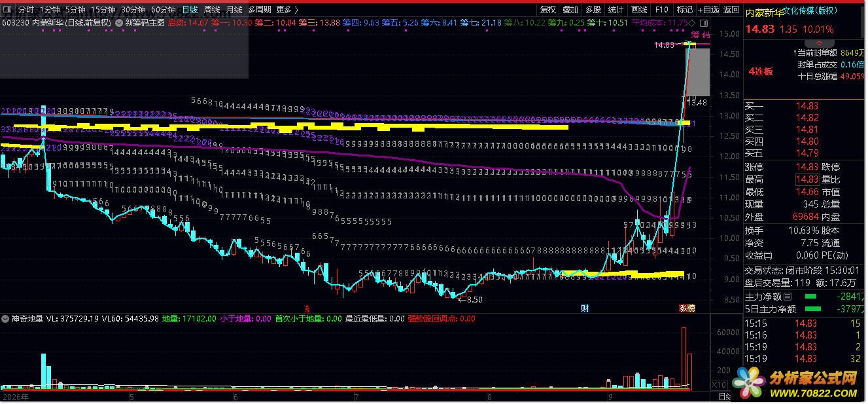Screen dimensions: 868x404
Task: Open the icon next to 主力净额
Action: pos(787,297)
